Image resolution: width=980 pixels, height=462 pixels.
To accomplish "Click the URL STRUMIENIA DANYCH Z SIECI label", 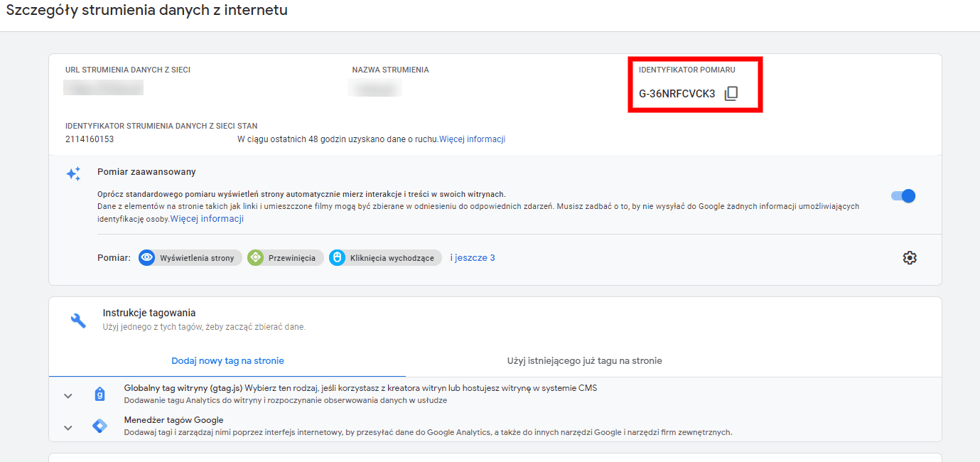I will [x=128, y=70].
